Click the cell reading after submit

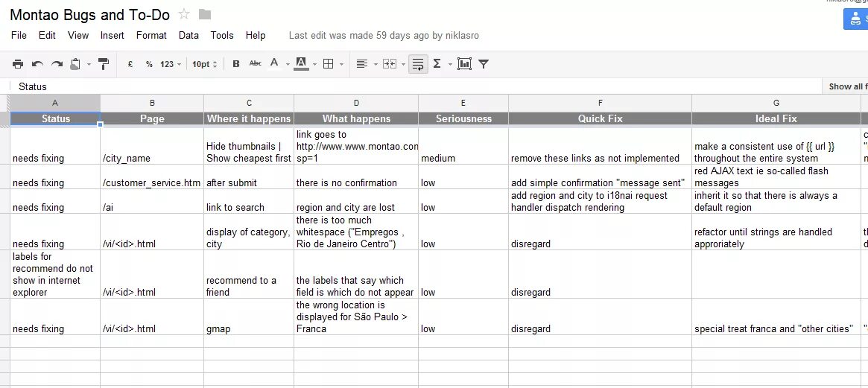249,176
